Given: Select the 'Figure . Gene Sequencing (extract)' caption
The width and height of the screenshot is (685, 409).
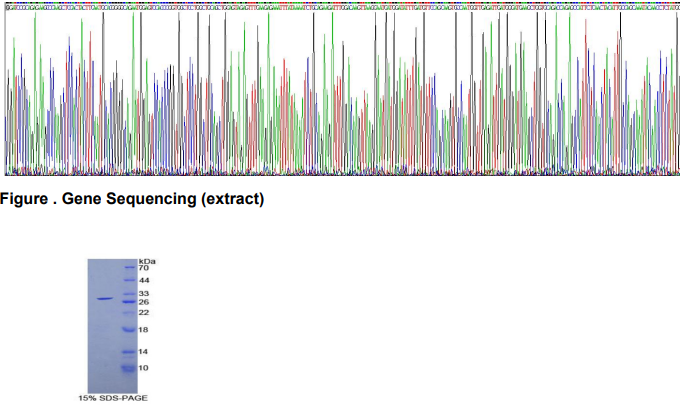Looking at the screenshot, I should click(x=133, y=199).
